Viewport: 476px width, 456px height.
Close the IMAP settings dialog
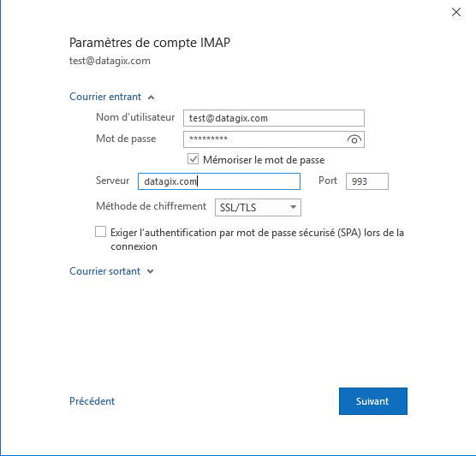(456, 12)
